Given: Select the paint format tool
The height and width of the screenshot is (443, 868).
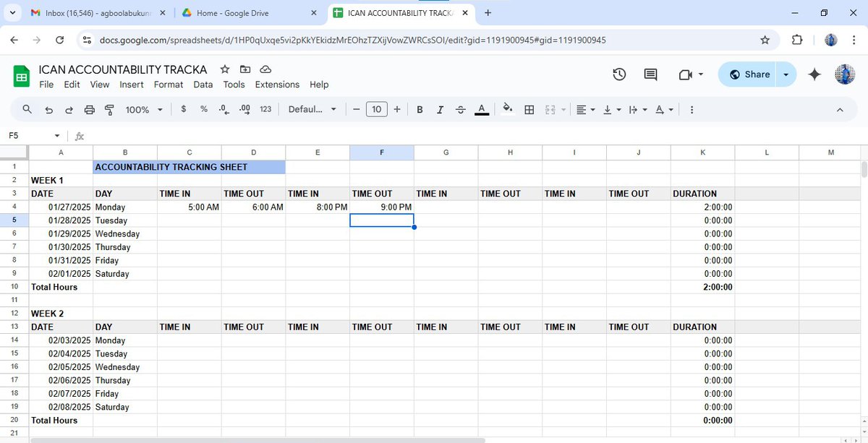Looking at the screenshot, I should point(109,109).
